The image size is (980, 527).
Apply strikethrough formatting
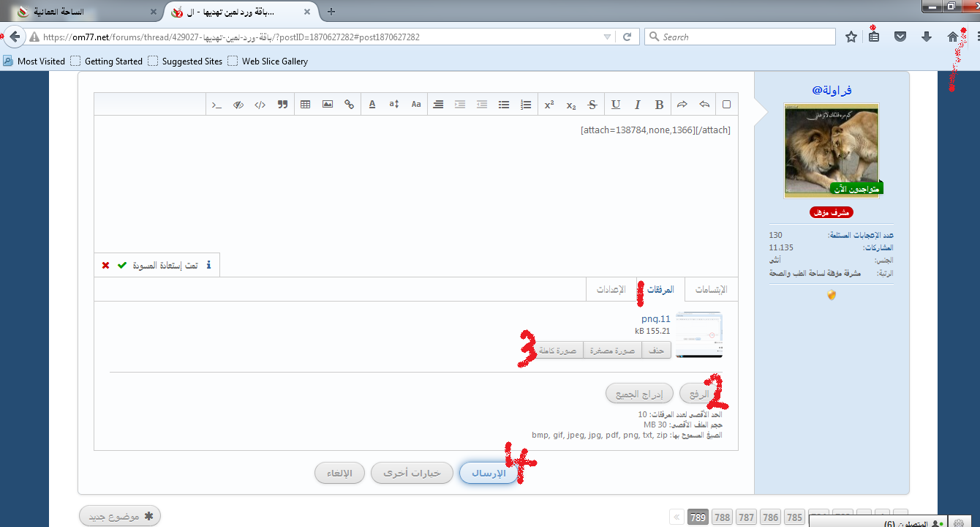pyautogui.click(x=592, y=105)
